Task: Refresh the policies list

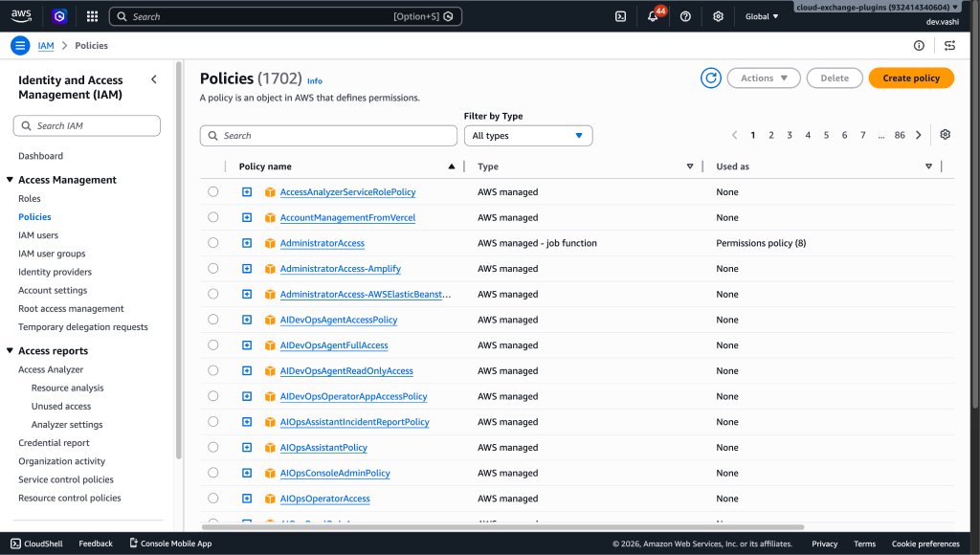Action: 711,78
